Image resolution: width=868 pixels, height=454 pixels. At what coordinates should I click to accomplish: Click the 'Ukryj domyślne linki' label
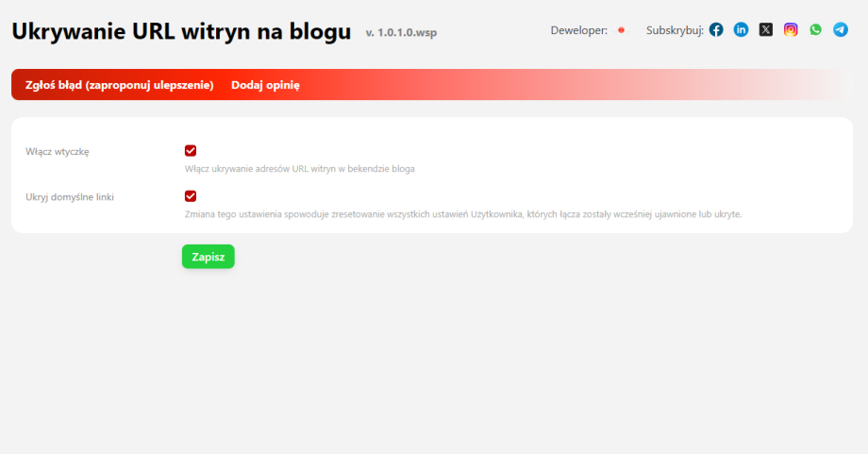(x=70, y=196)
